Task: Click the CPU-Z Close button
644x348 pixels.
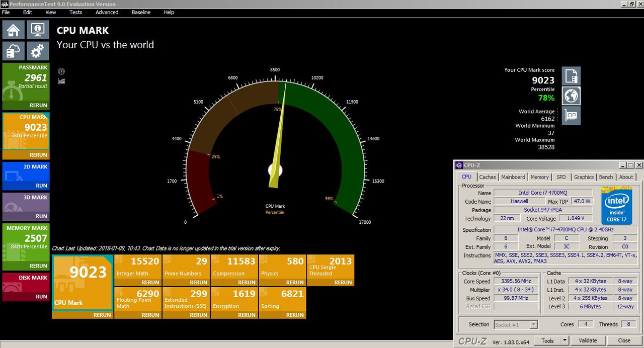Action: (624, 340)
